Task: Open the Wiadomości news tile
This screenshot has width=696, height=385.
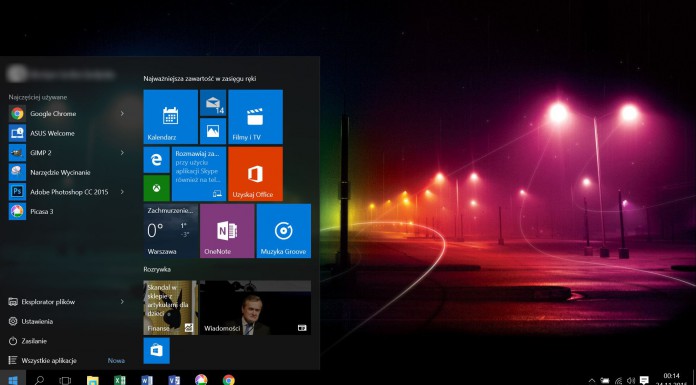Action: click(x=255, y=307)
